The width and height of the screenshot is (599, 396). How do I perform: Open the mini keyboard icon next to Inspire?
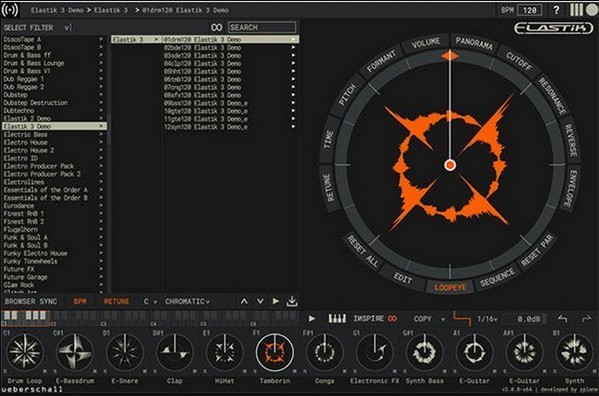pos(337,318)
